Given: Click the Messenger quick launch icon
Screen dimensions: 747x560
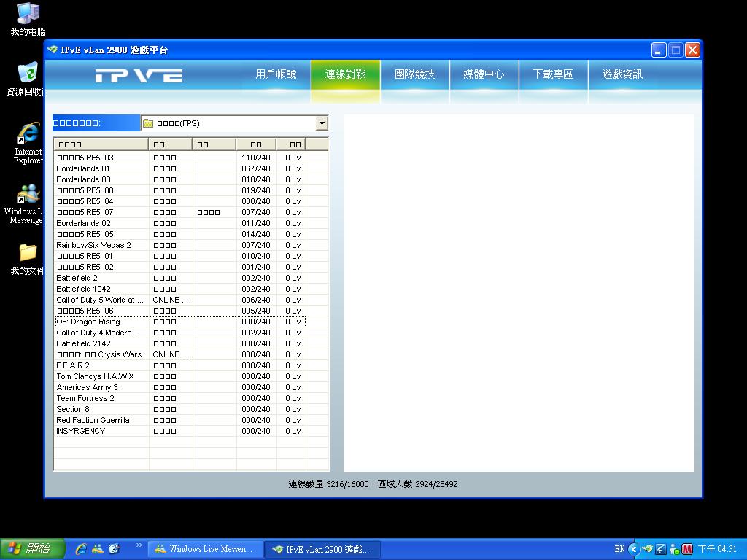Looking at the screenshot, I should tap(98, 549).
